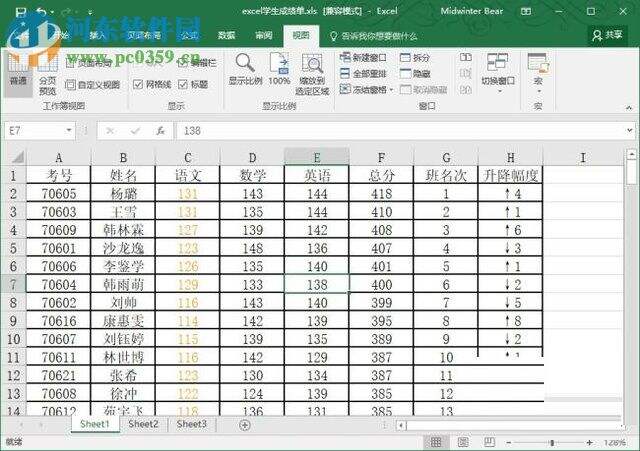Toggle the Headings (标题) checkbox
Viewport: 640px width, 451px height.
coord(182,84)
